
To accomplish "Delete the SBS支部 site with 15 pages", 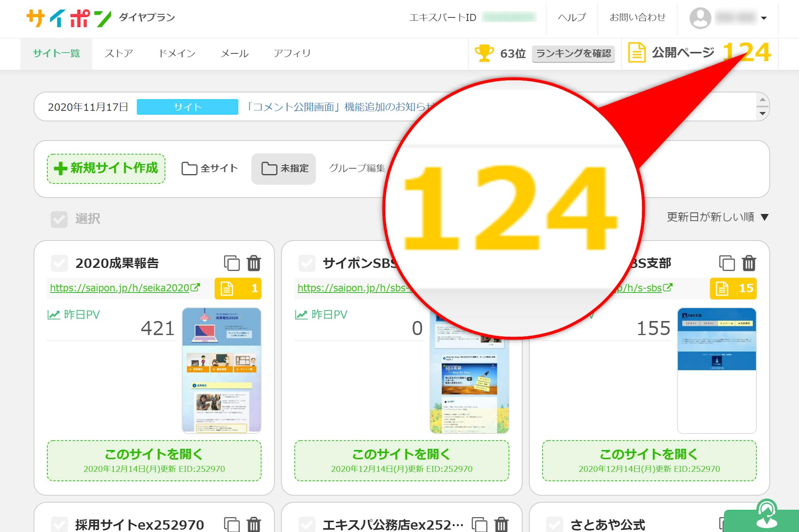I will tap(749, 263).
